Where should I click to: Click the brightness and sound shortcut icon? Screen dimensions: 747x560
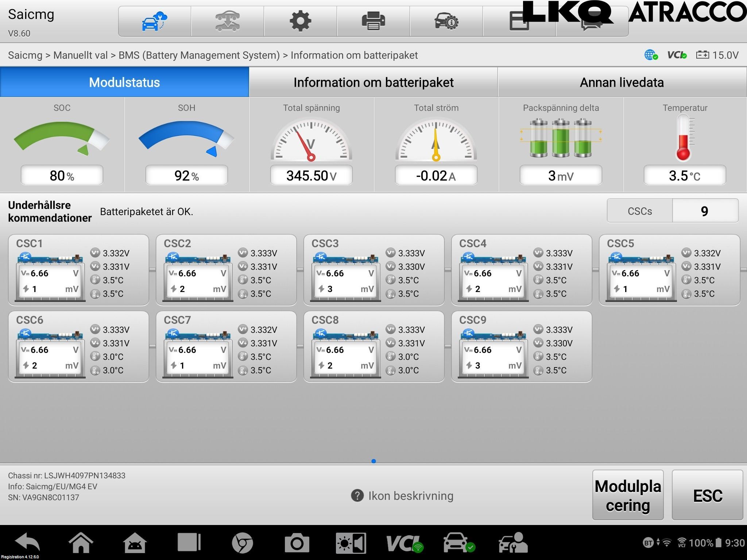click(351, 543)
